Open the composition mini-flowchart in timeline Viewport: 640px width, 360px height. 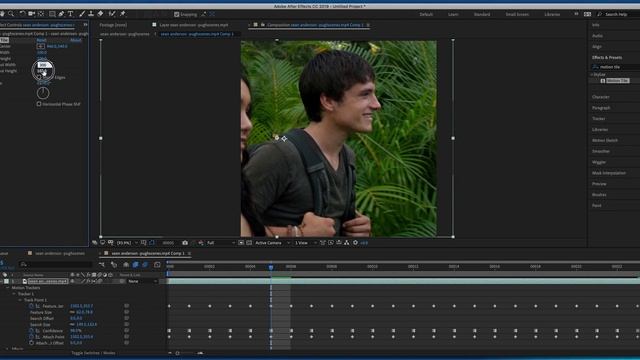(102, 265)
